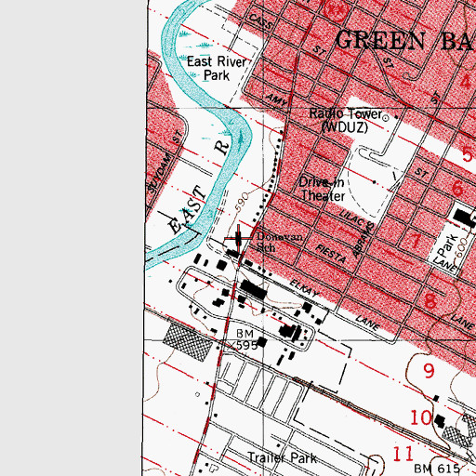This screenshot has height=476, width=476.
Task: Click the Radio Tower (WDUZ) label
Action: tap(346, 120)
